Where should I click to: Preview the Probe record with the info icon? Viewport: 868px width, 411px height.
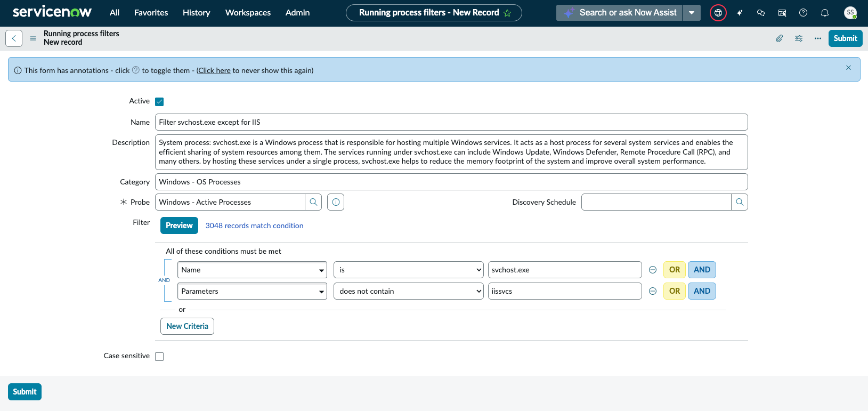point(336,202)
